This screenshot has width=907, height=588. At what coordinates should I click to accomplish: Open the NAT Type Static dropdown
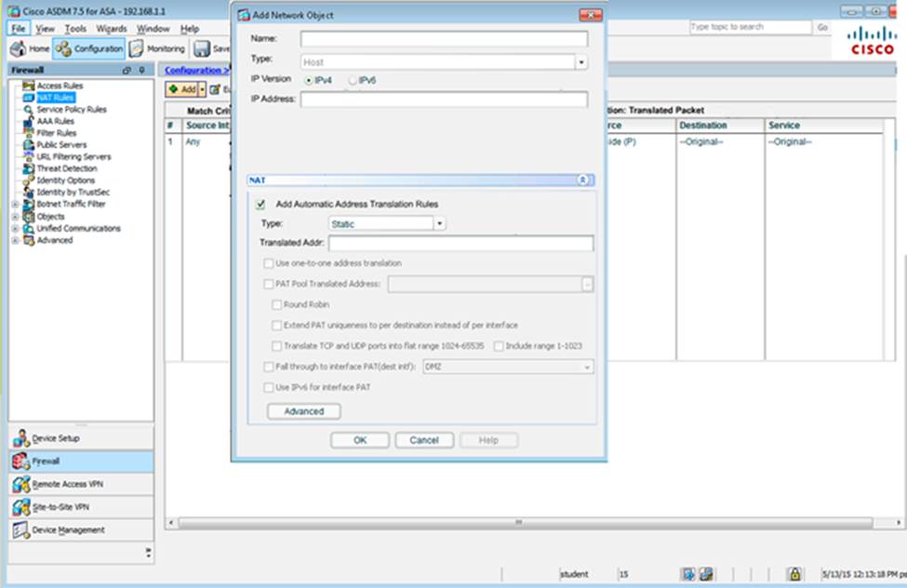(440, 223)
